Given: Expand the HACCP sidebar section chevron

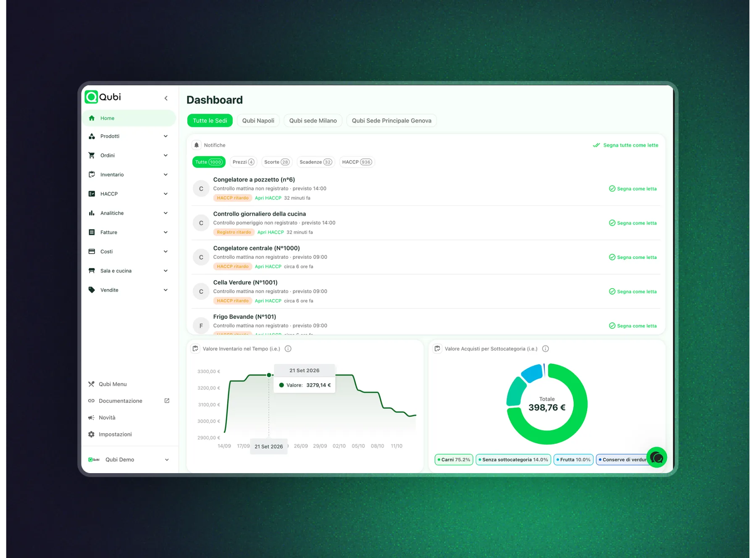Looking at the screenshot, I should click(165, 194).
